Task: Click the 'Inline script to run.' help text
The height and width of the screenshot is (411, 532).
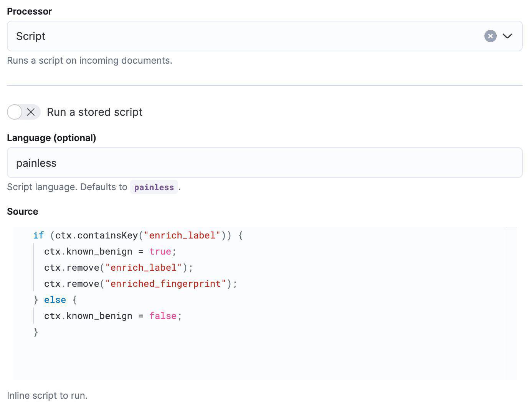Action: 47,396
